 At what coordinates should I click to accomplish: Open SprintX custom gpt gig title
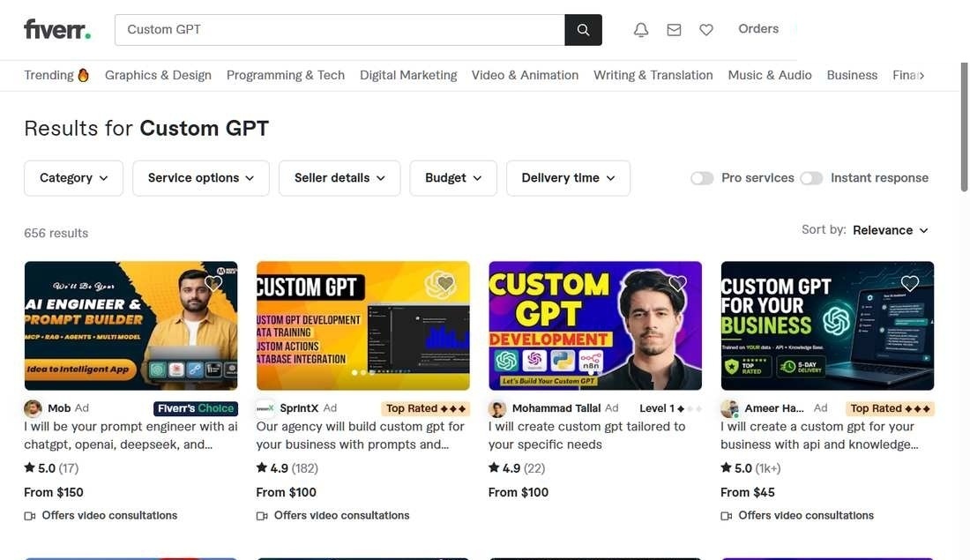tap(360, 436)
